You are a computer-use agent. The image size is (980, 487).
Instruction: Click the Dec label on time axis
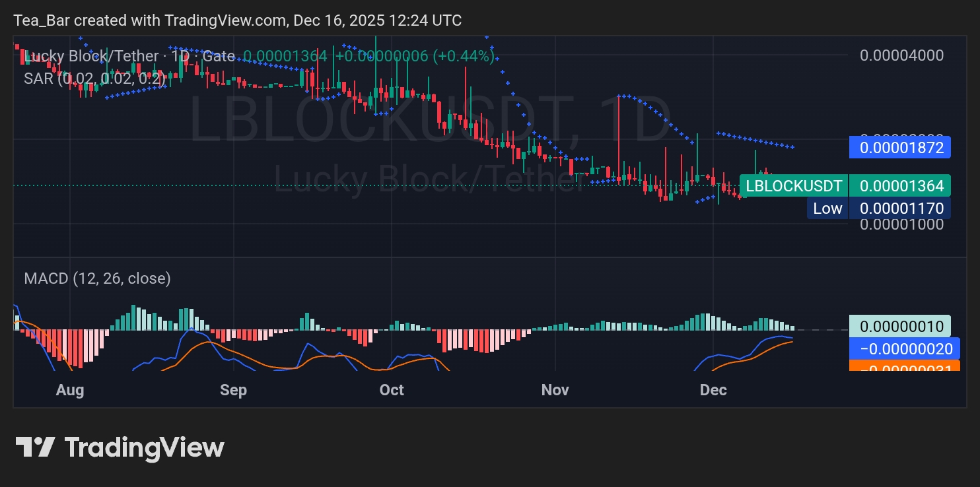pyautogui.click(x=713, y=390)
